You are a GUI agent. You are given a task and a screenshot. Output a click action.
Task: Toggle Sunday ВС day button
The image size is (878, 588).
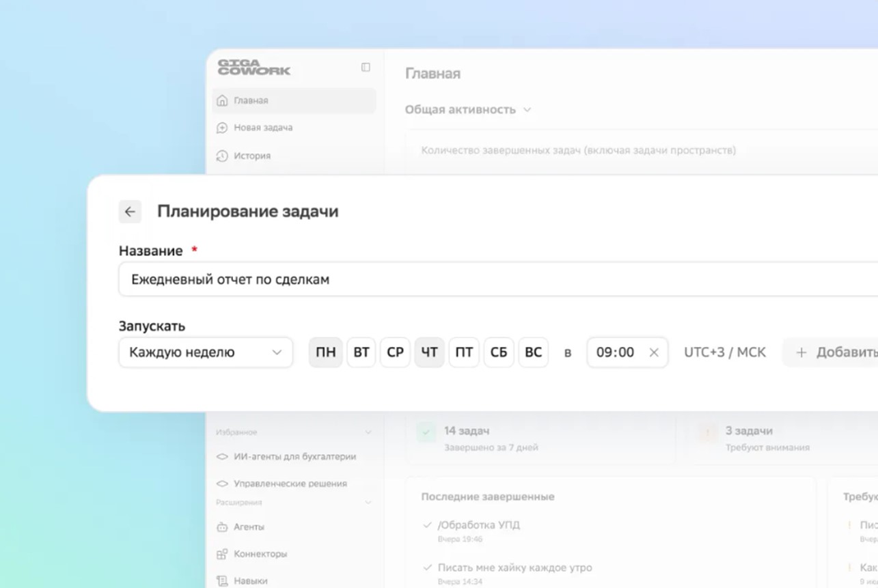coord(534,352)
